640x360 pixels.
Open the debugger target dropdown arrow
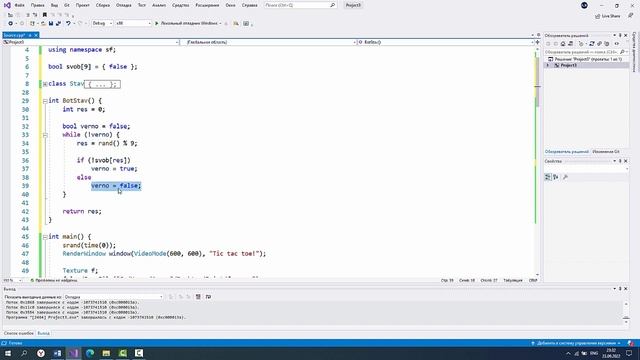(220, 24)
